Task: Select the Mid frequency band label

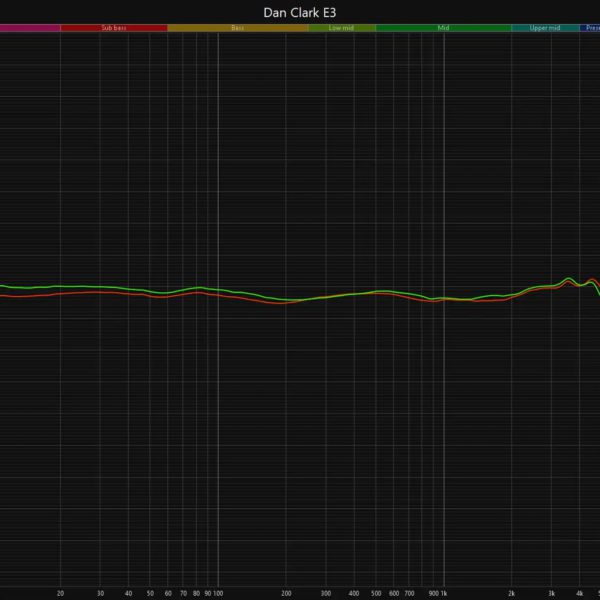Action: click(x=443, y=28)
